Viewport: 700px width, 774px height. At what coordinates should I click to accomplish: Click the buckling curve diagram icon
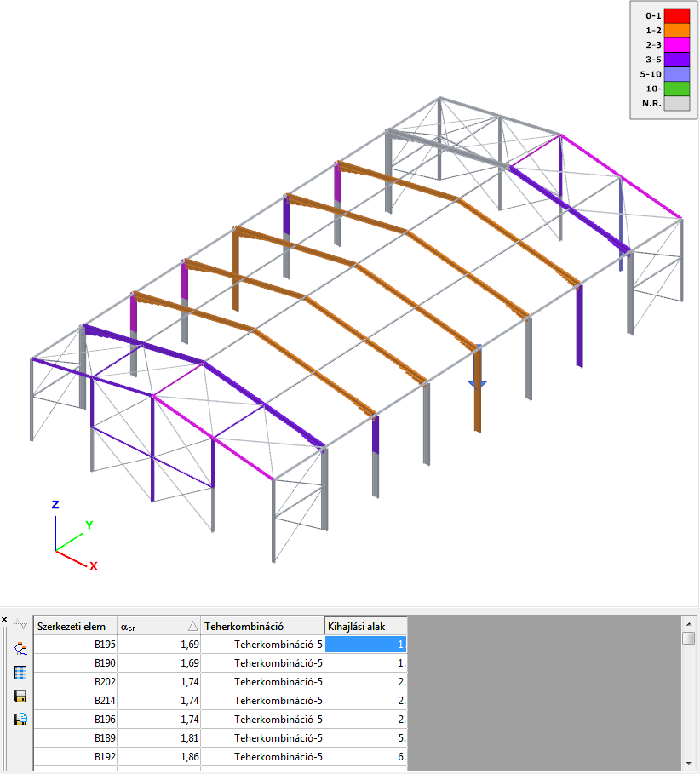[20, 649]
